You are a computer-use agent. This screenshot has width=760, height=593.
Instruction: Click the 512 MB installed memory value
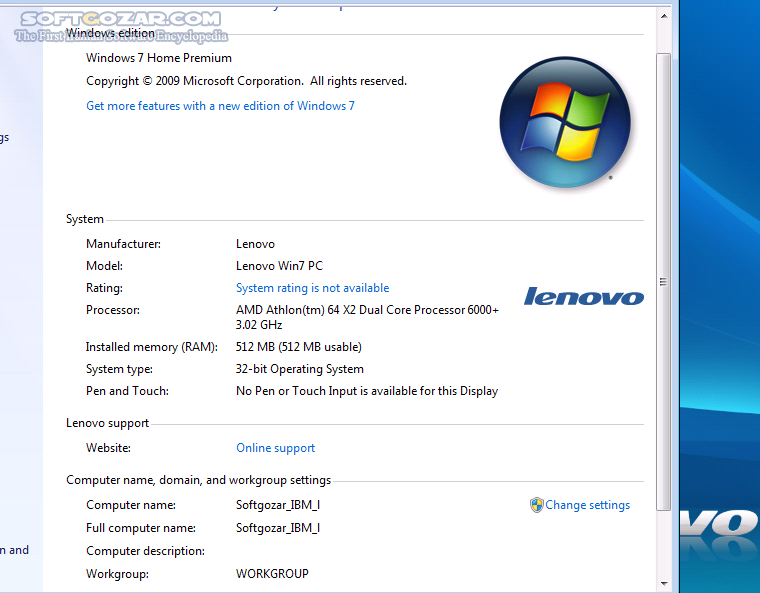tap(299, 347)
